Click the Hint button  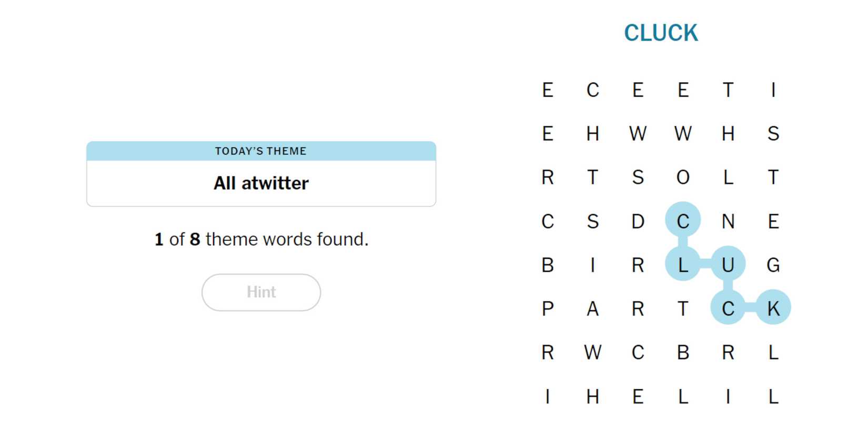point(261,292)
